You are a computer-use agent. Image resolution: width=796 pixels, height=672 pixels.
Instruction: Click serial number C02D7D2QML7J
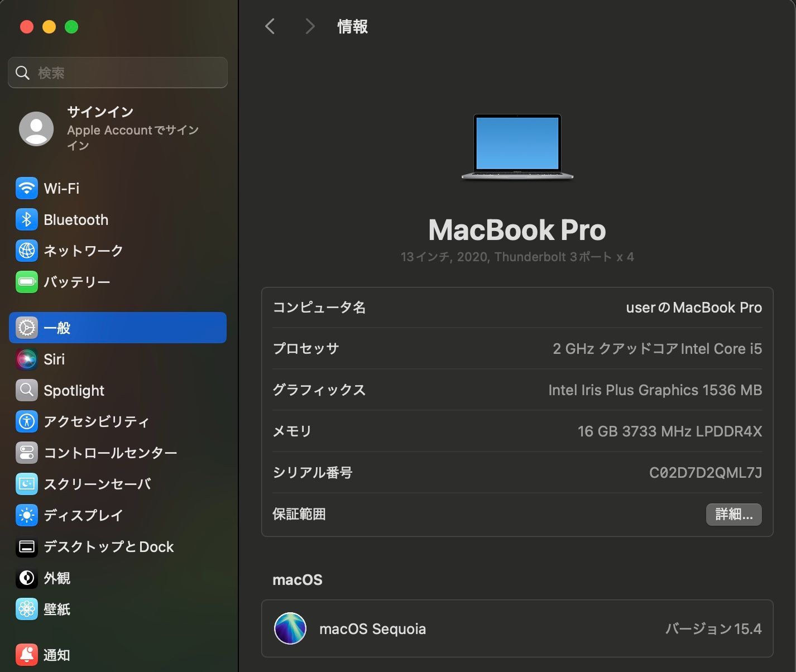[x=706, y=473]
